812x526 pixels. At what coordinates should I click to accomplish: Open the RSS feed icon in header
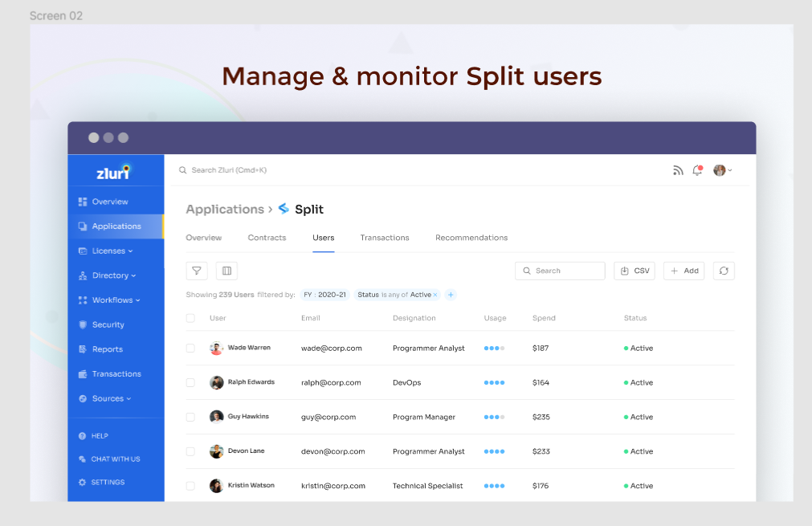(678, 170)
